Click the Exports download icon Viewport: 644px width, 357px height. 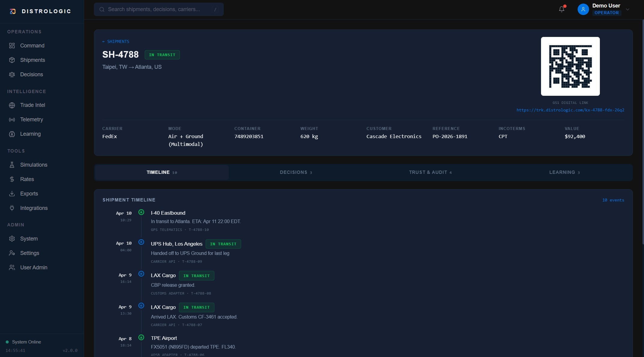[12, 194]
